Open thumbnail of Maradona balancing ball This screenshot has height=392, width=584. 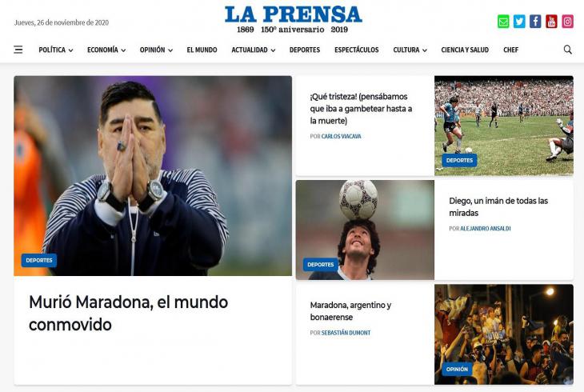pyautogui.click(x=365, y=230)
